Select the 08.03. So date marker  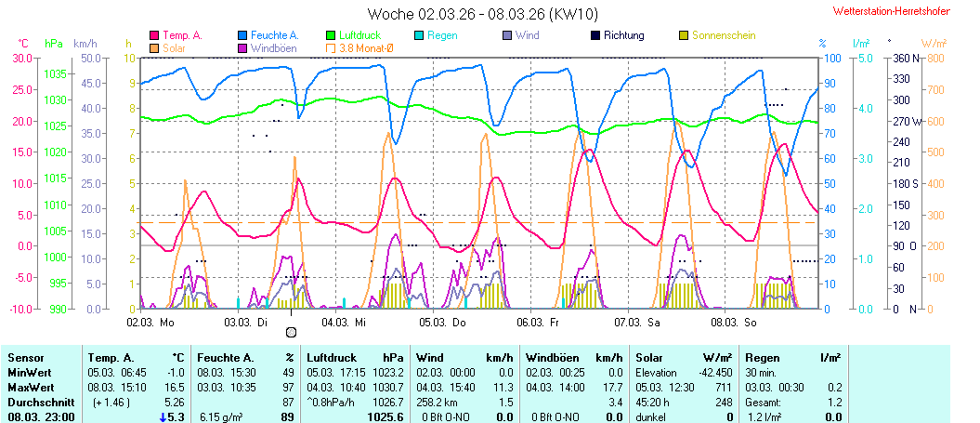coord(734,321)
